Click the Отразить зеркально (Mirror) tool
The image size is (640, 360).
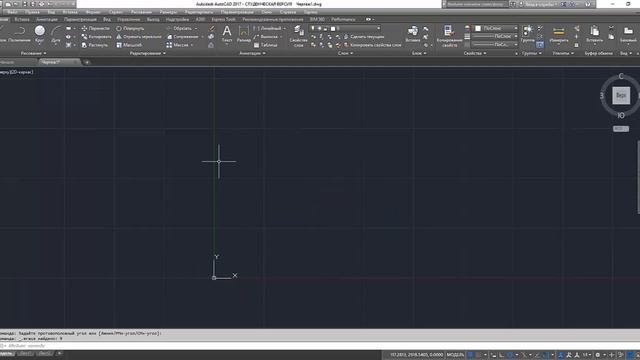pyautogui.click(x=139, y=37)
